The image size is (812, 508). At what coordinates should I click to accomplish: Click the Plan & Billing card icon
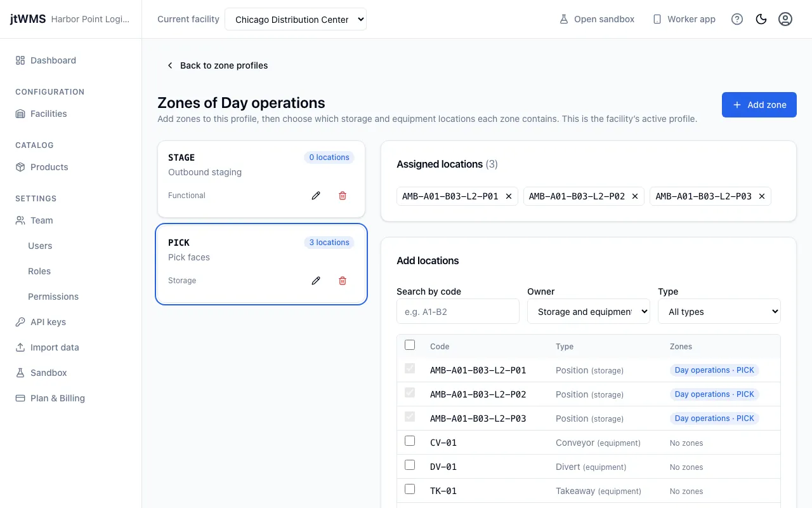tap(20, 398)
